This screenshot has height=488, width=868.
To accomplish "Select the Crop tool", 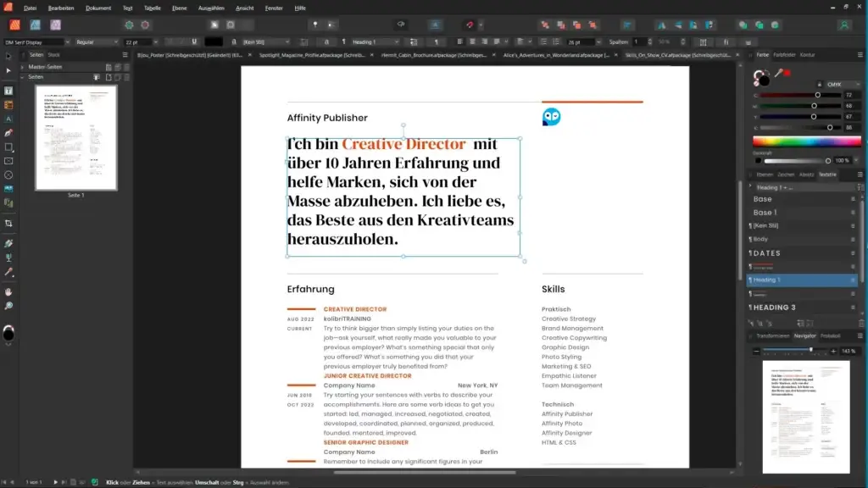I will (8, 224).
